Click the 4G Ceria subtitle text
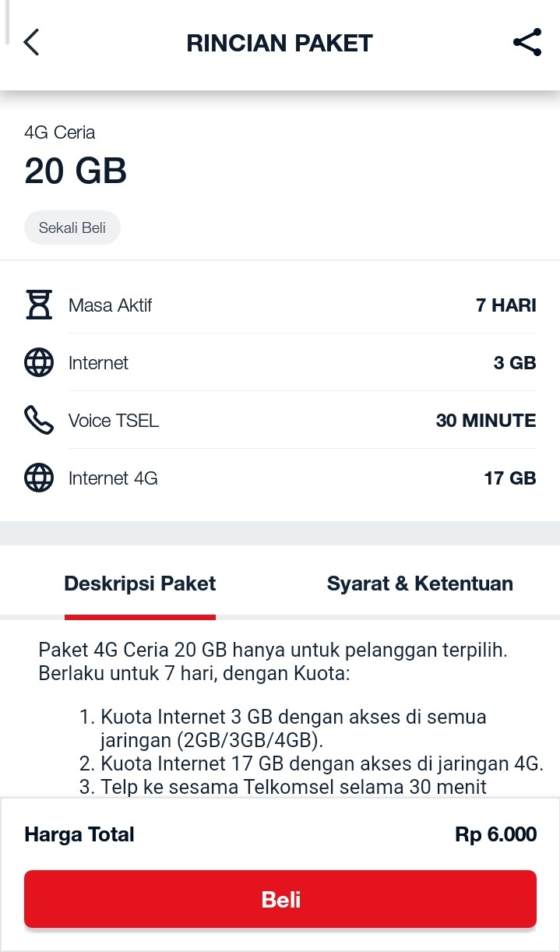This screenshot has width=560, height=952. point(60,132)
